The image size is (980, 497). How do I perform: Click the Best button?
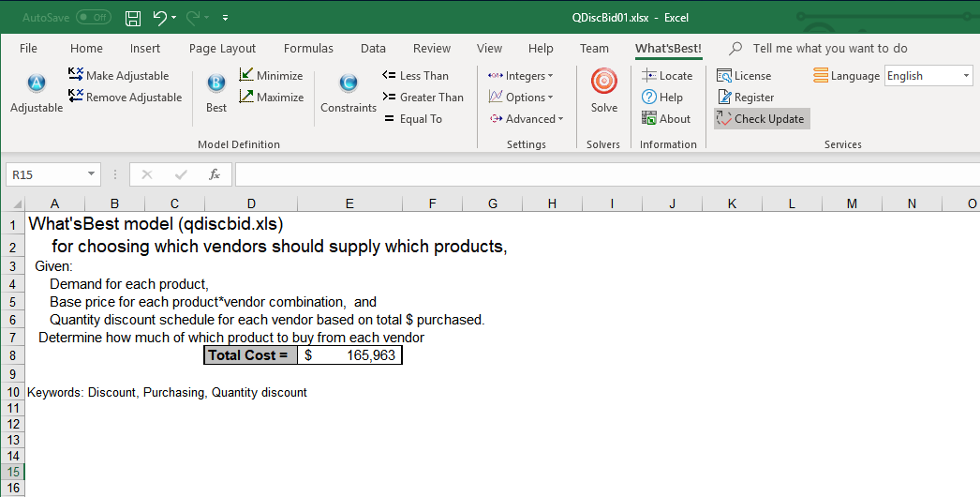pyautogui.click(x=216, y=92)
